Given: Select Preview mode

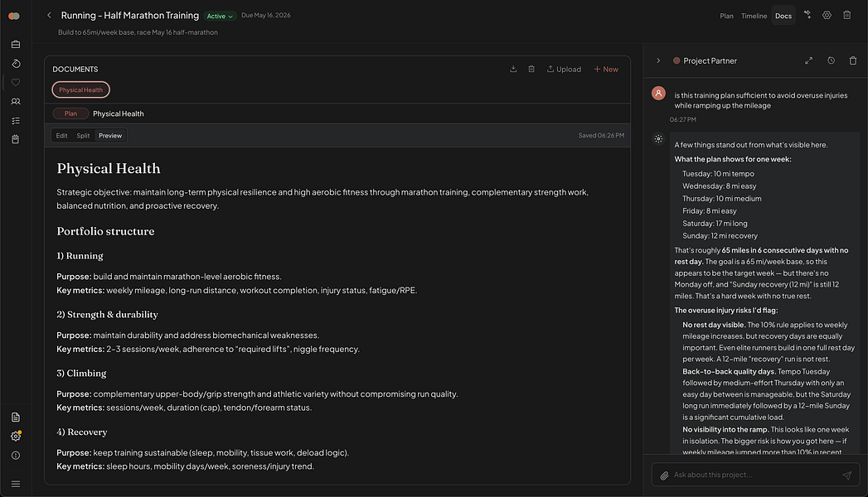Looking at the screenshot, I should [x=110, y=136].
